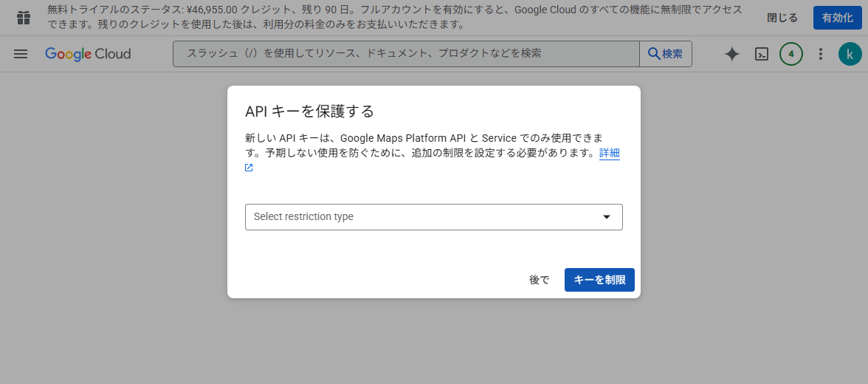The height and width of the screenshot is (384, 868).
Task: Open the three-dot more options menu
Action: point(820,54)
